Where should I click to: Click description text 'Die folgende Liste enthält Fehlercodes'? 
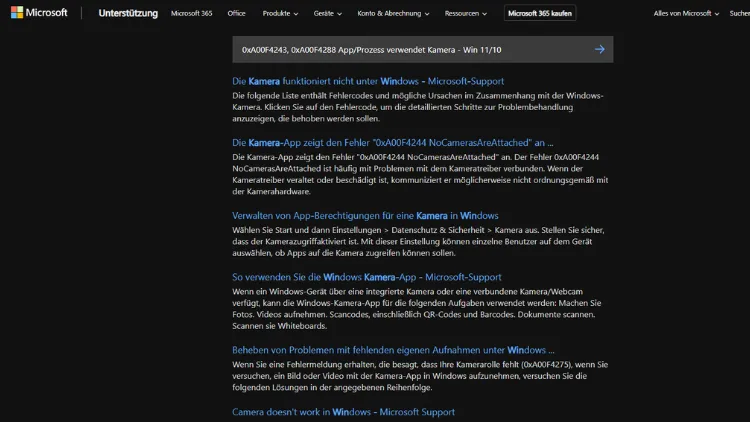[x=418, y=107]
